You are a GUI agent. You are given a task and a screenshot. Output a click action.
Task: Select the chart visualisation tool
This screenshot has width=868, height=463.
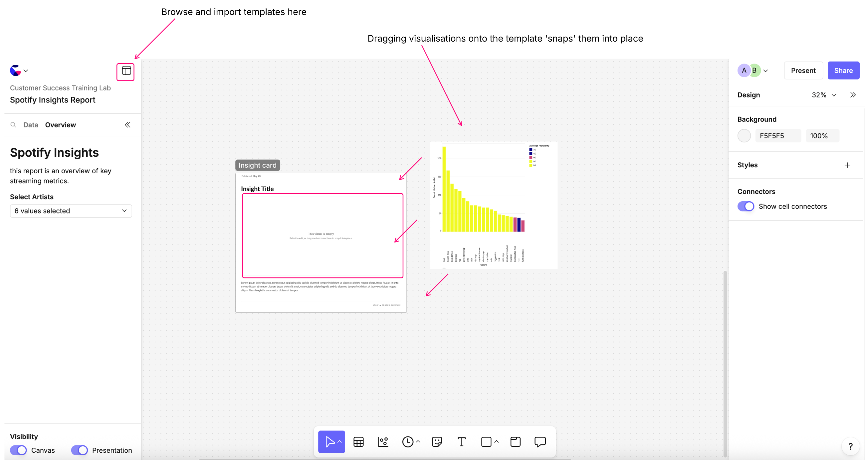pyautogui.click(x=383, y=441)
